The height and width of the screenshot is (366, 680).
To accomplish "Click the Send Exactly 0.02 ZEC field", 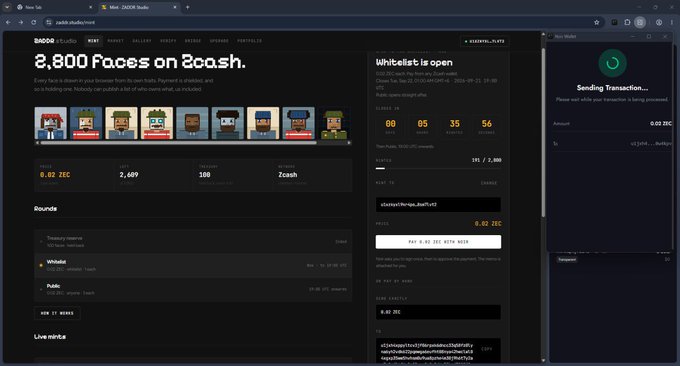I will click(438, 312).
